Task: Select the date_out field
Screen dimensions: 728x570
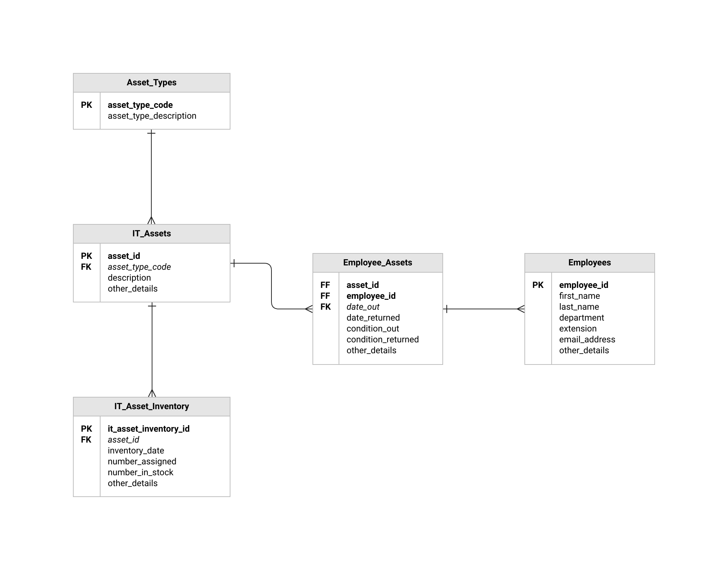Action: tap(363, 307)
